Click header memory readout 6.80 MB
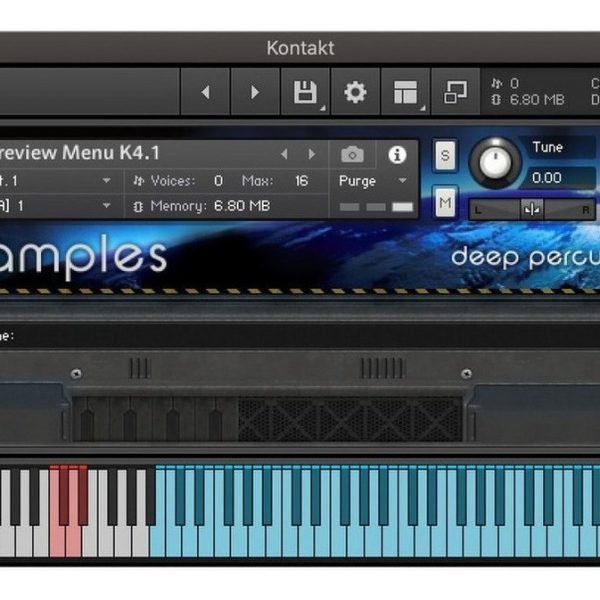600x600 pixels. [x=536, y=99]
